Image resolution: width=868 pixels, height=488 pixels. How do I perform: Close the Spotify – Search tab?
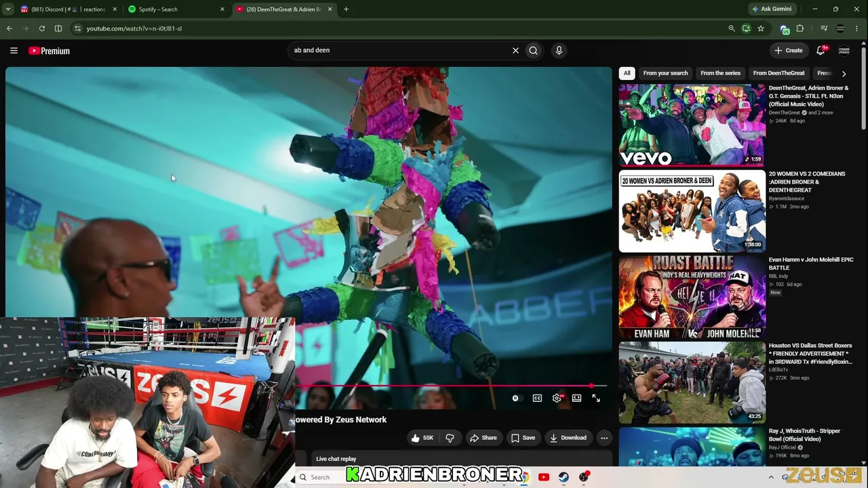pos(222,9)
